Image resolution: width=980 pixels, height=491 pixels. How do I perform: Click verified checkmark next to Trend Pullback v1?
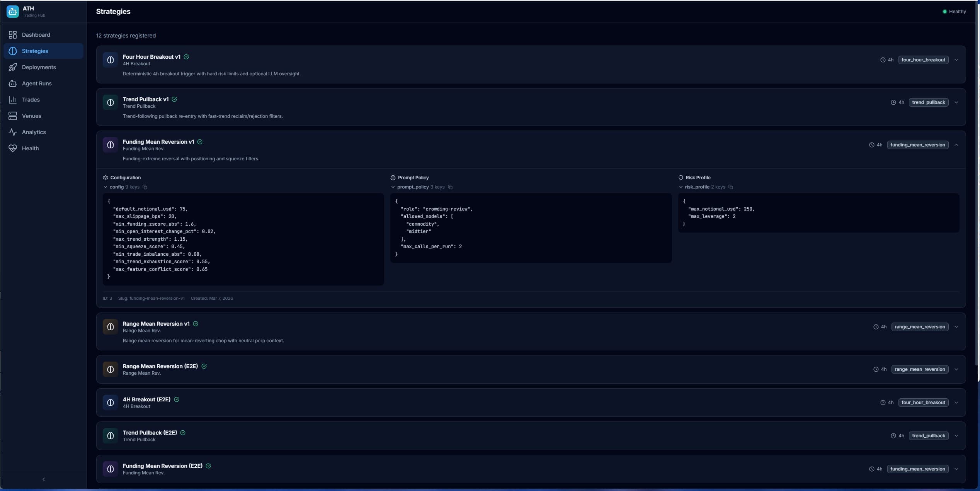[x=174, y=99]
